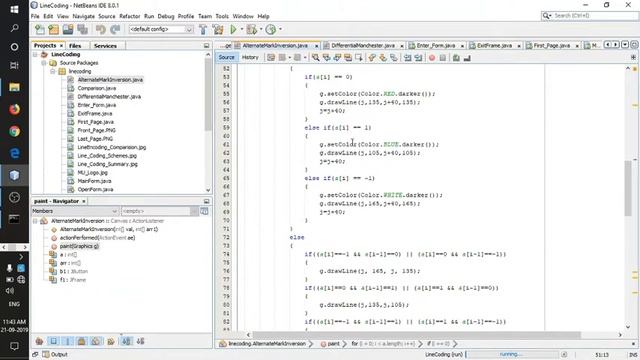Click the Comment code editor icon

pos(456,58)
